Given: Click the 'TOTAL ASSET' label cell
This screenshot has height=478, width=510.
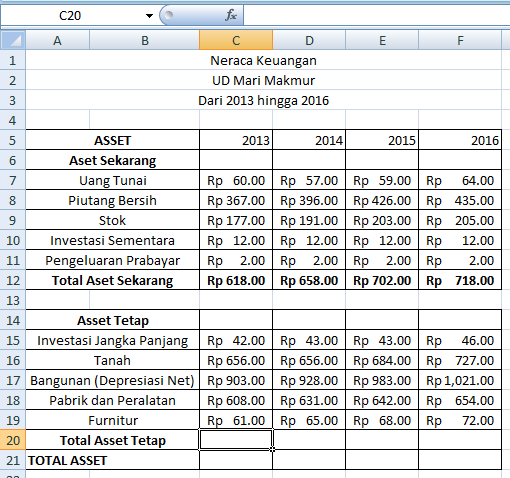Looking at the screenshot, I should click(x=113, y=460).
